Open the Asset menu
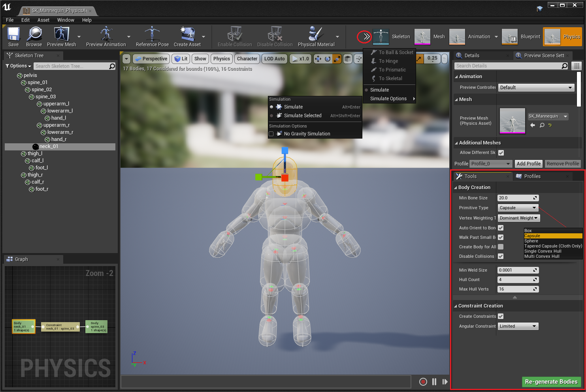The height and width of the screenshot is (392, 586). click(x=43, y=20)
